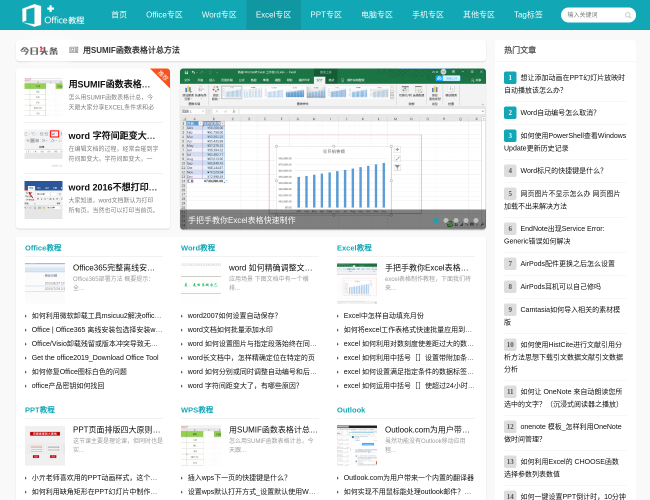Open link Get the office2019_Download Office Tool
This screenshot has width=650, height=500.
pyautogui.click(x=95, y=357)
